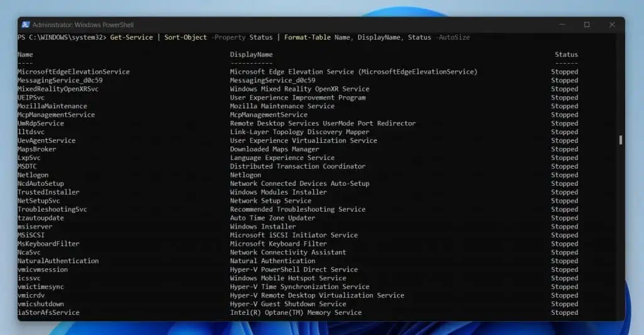Image resolution: width=644 pixels, height=335 pixels.
Task: Click the iaStorAfsService service name
Action: [48, 313]
